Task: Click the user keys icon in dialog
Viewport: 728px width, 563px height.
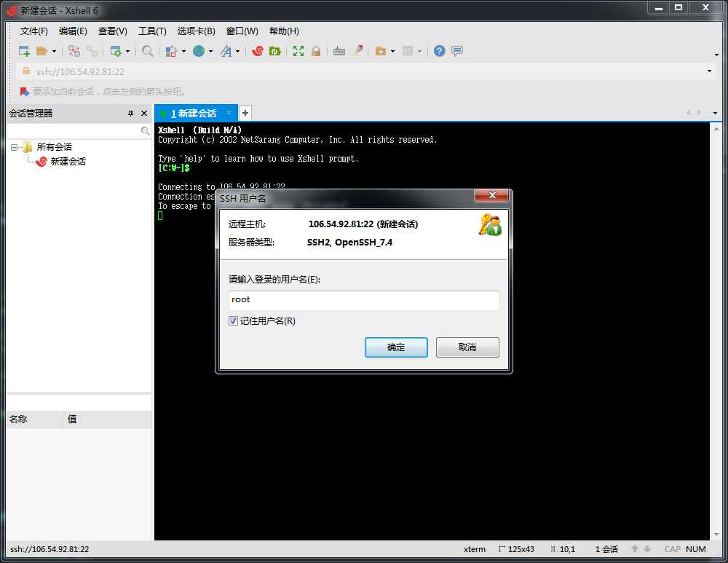Action: pos(490,225)
